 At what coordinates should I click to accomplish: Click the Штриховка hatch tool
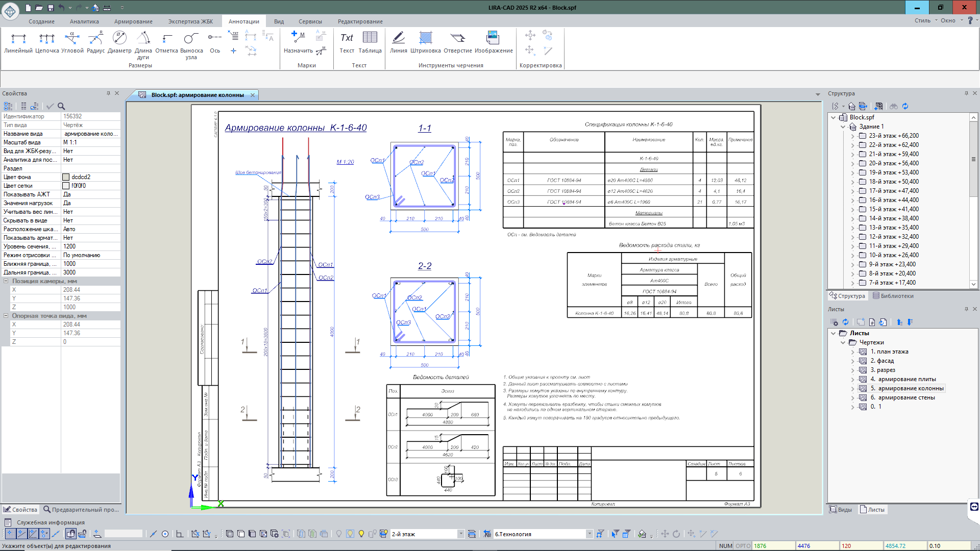click(x=425, y=42)
